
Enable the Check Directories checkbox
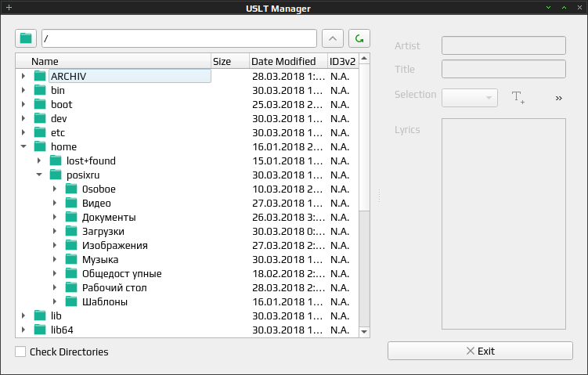click(x=20, y=352)
